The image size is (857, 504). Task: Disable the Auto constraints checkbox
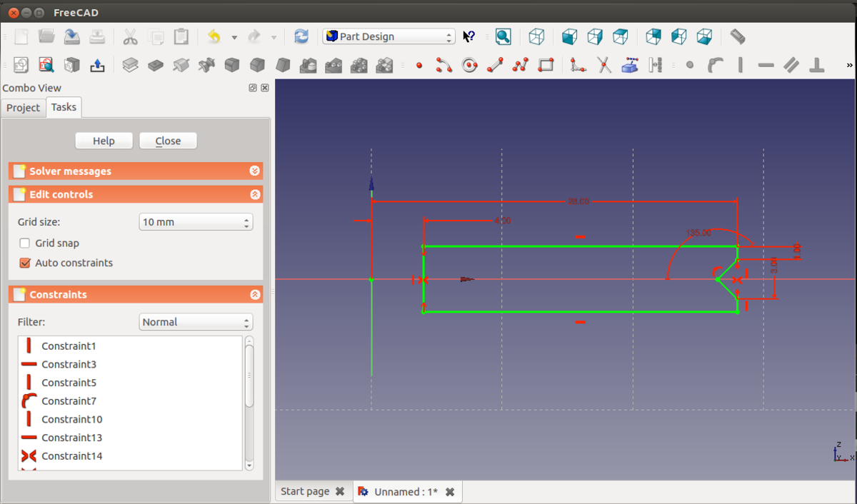pos(25,263)
